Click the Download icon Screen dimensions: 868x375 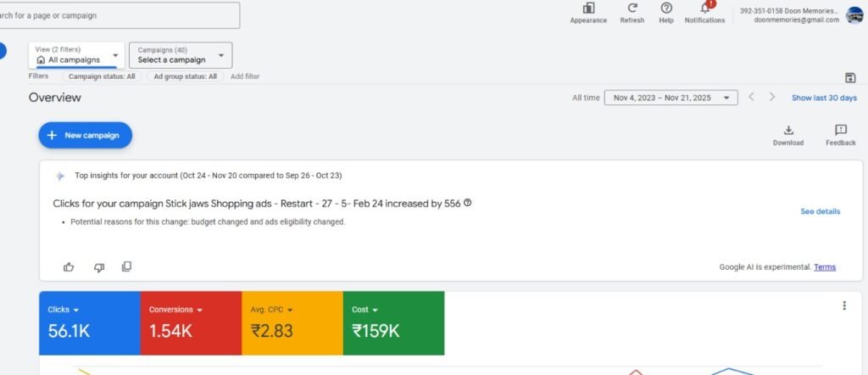coord(788,131)
